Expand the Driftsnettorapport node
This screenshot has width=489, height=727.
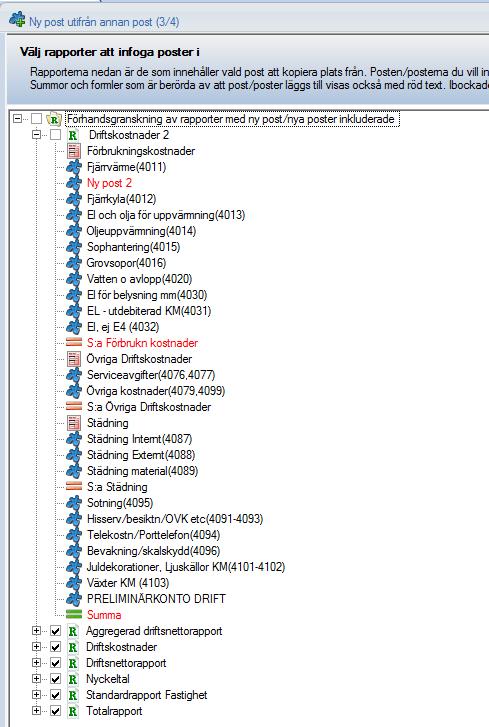point(36,663)
